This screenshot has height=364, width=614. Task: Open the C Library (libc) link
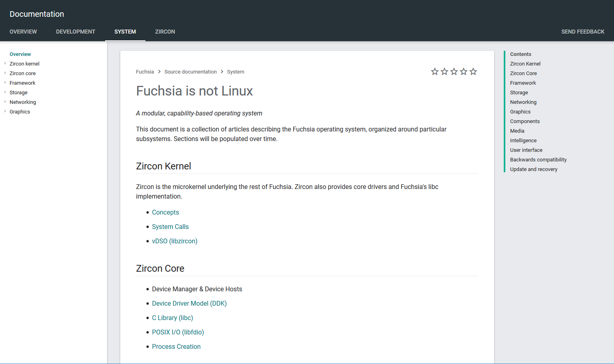(x=173, y=318)
